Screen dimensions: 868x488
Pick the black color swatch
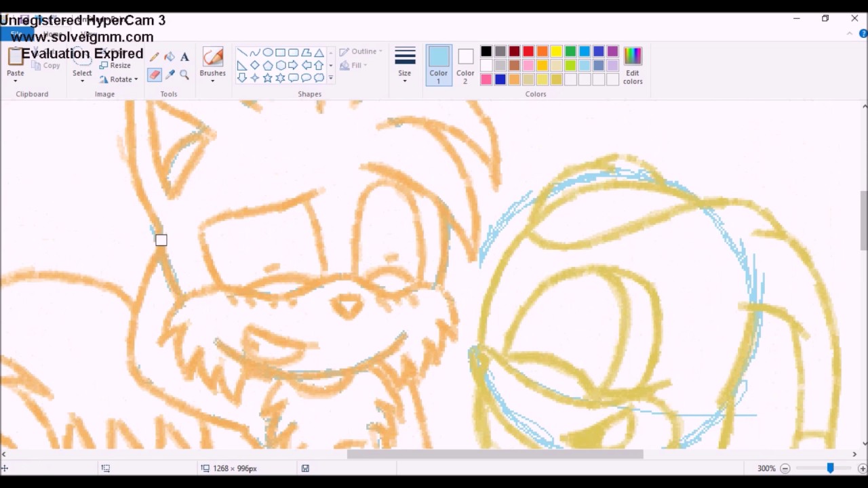coord(486,52)
